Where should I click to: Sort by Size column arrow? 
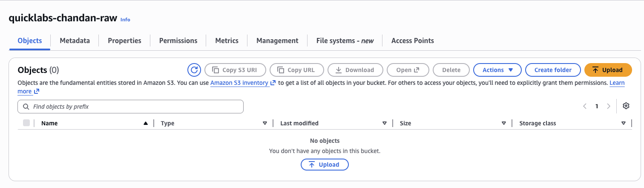tap(504, 123)
